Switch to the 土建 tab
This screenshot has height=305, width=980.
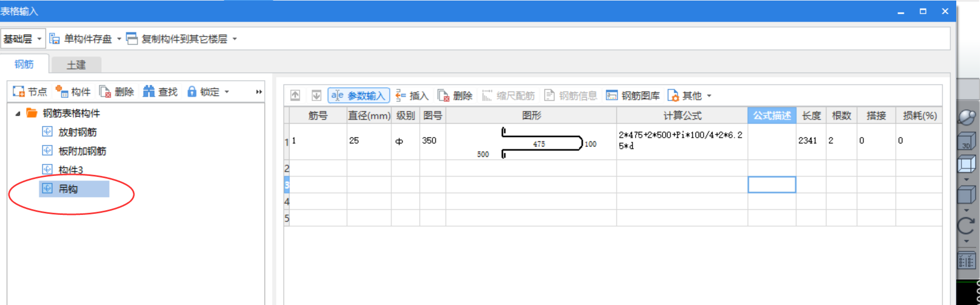click(76, 65)
